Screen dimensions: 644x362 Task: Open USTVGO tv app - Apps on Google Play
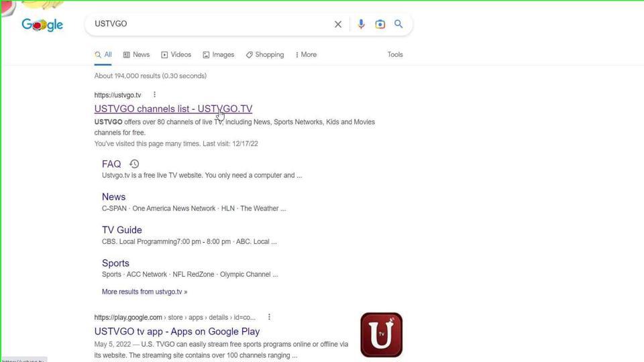[x=177, y=331]
